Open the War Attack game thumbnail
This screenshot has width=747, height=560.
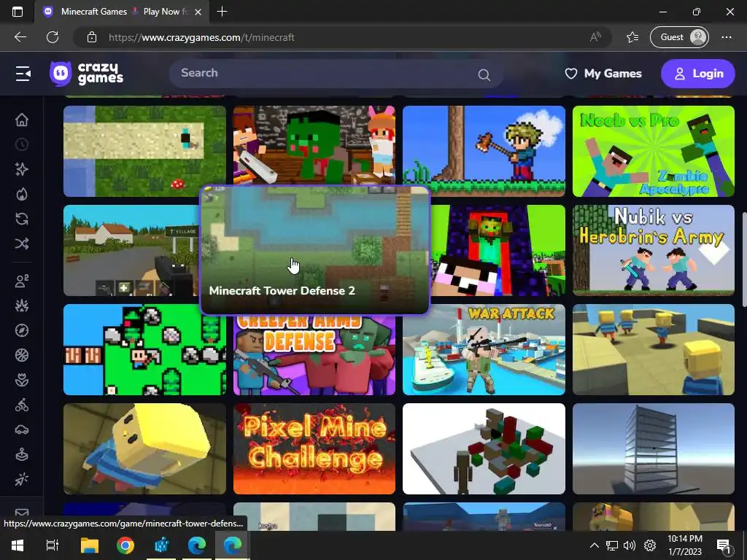484,349
